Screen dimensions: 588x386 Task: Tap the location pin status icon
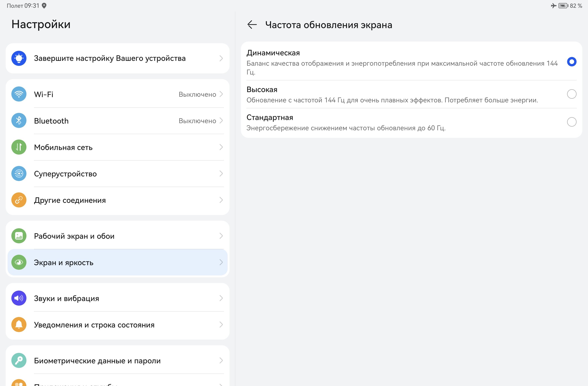coord(44,5)
